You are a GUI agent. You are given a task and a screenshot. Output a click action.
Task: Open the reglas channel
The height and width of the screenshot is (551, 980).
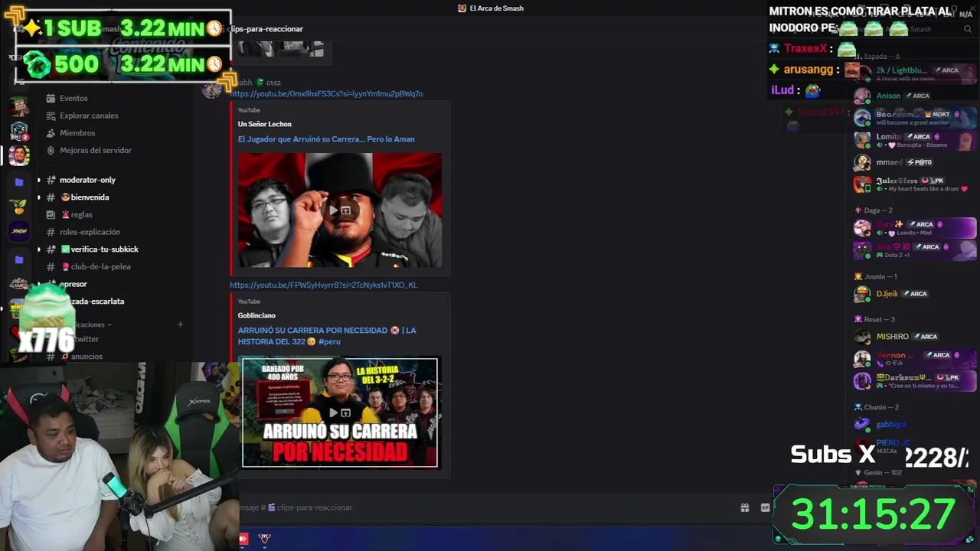coord(81,215)
